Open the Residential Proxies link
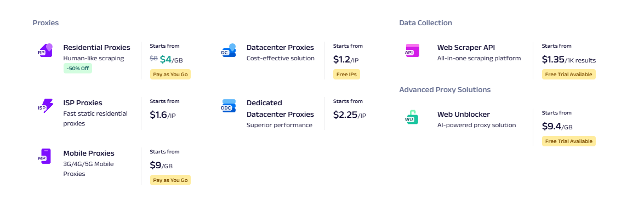The image size is (644, 211). coord(96,48)
